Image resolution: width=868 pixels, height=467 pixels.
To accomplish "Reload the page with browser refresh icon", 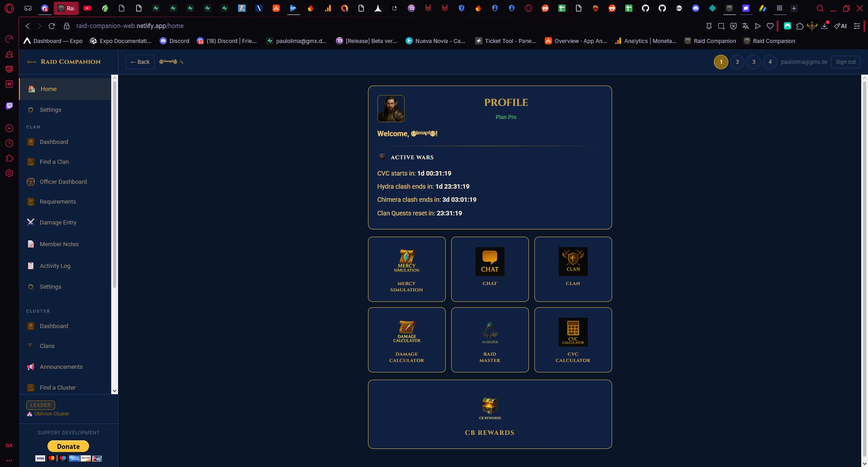I will pos(52,26).
